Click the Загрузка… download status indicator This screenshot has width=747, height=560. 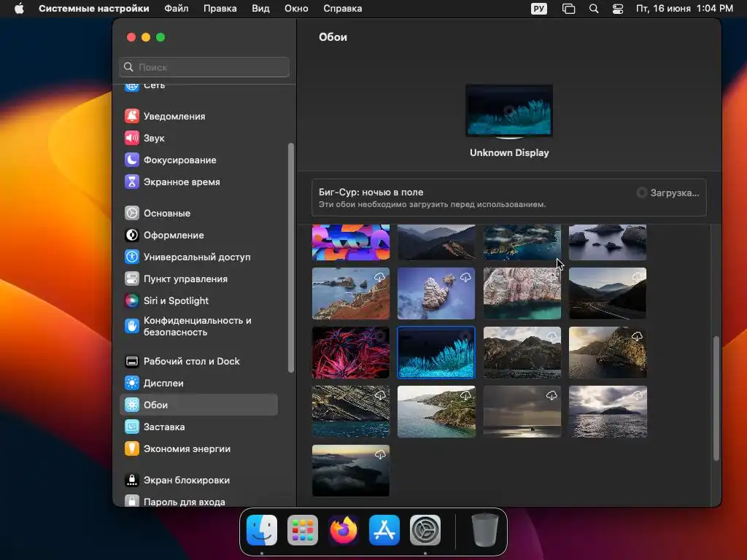[x=668, y=192]
